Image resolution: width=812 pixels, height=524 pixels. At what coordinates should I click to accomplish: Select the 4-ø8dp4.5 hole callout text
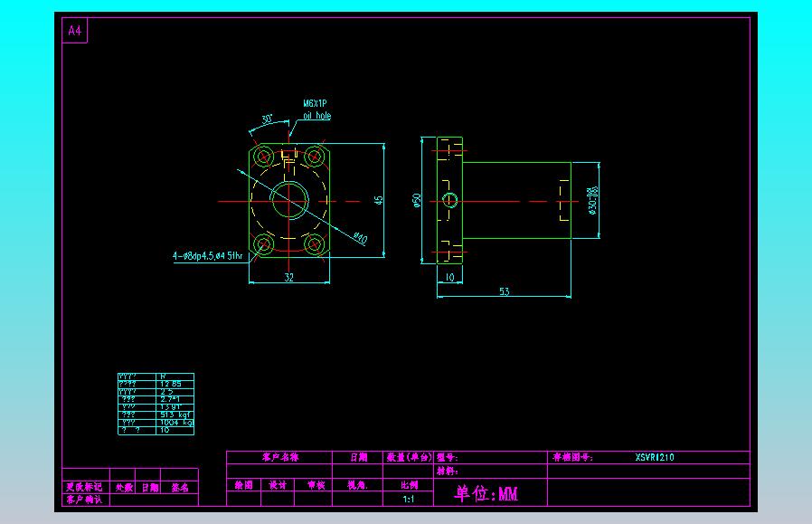208,256
